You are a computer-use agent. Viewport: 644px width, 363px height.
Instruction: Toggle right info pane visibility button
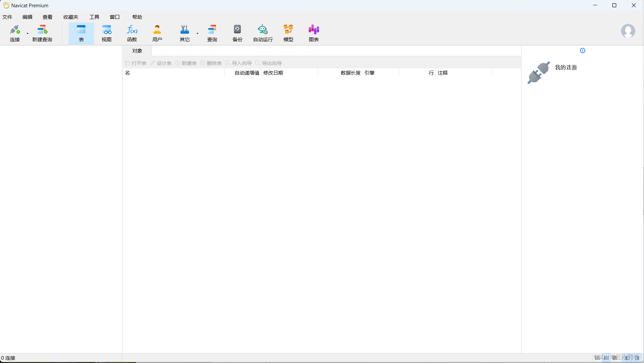point(637,358)
